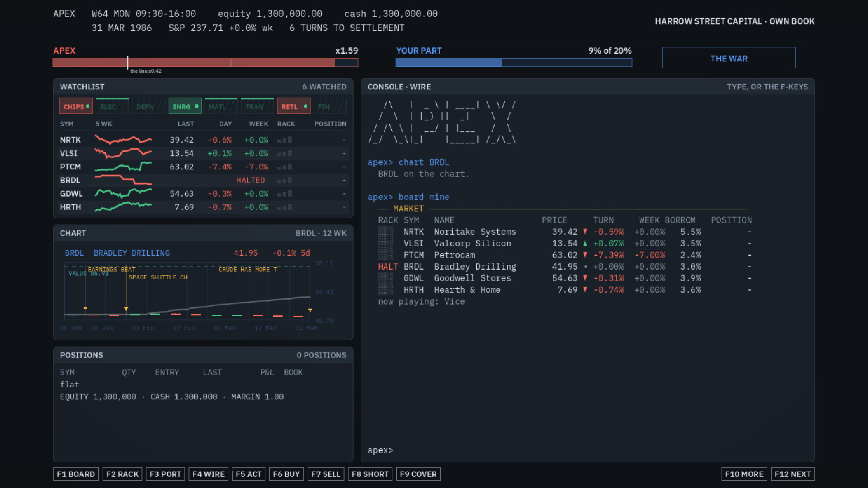
Task: Toggle the MATL sector filter
Action: 221,106
